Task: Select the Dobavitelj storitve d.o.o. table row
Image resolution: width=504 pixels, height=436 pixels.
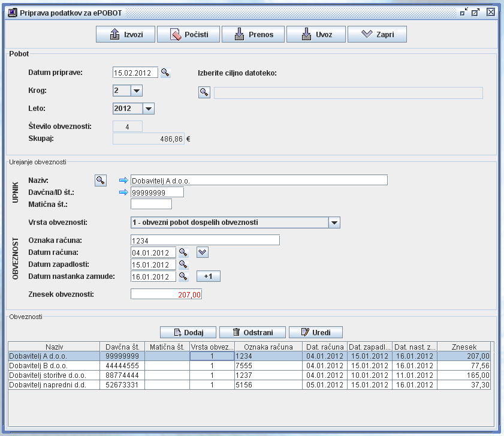Action: coord(53,375)
